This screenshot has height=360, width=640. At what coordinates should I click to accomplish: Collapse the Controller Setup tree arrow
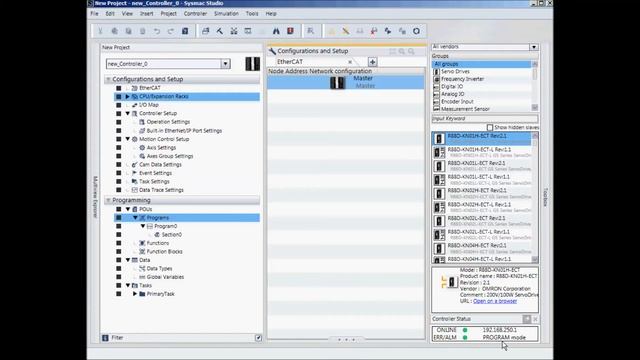[127, 113]
